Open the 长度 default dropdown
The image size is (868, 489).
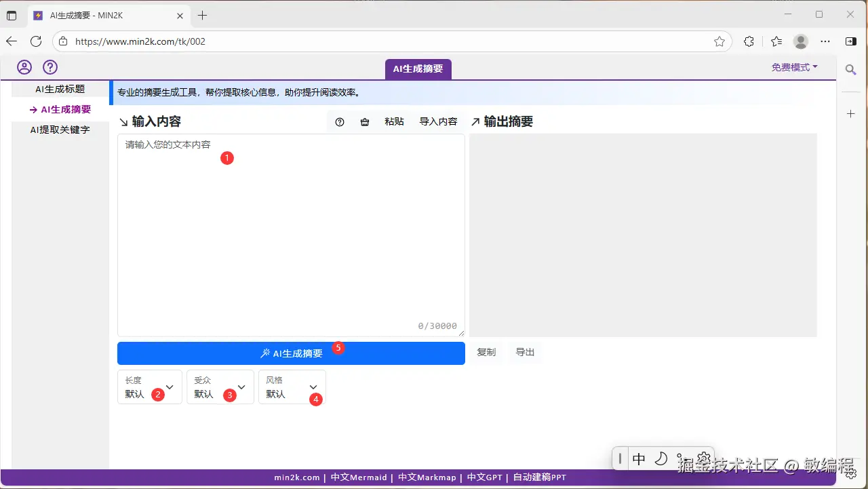click(x=149, y=387)
